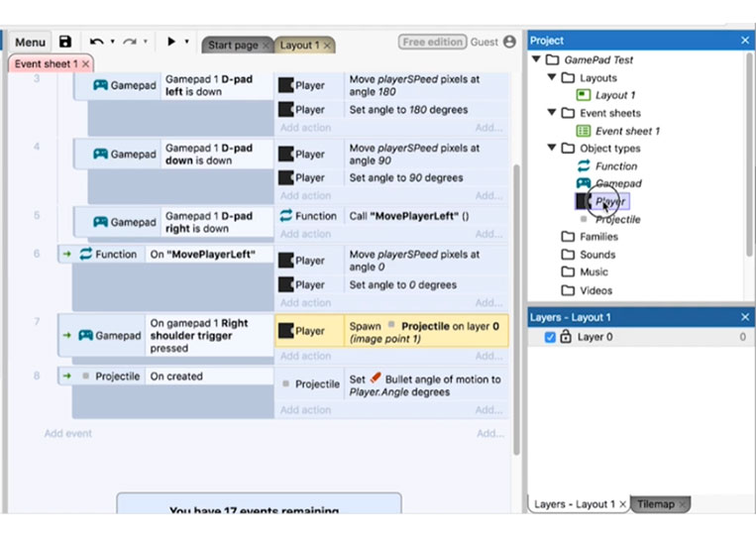Open the redo history dropdown arrow

tap(145, 42)
